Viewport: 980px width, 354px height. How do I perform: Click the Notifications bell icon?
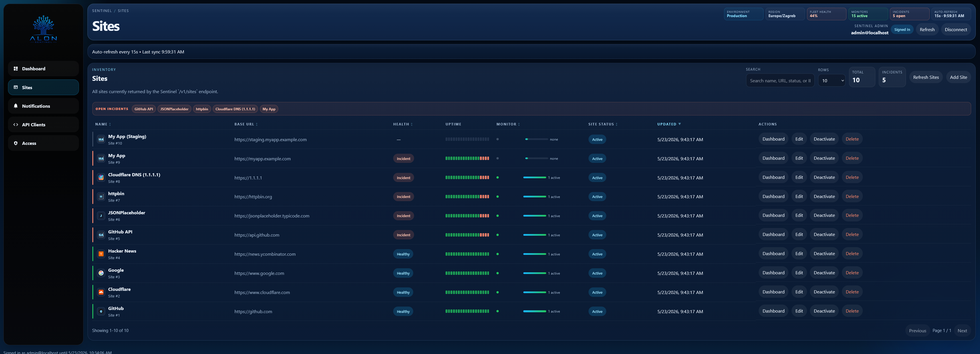tap(16, 106)
